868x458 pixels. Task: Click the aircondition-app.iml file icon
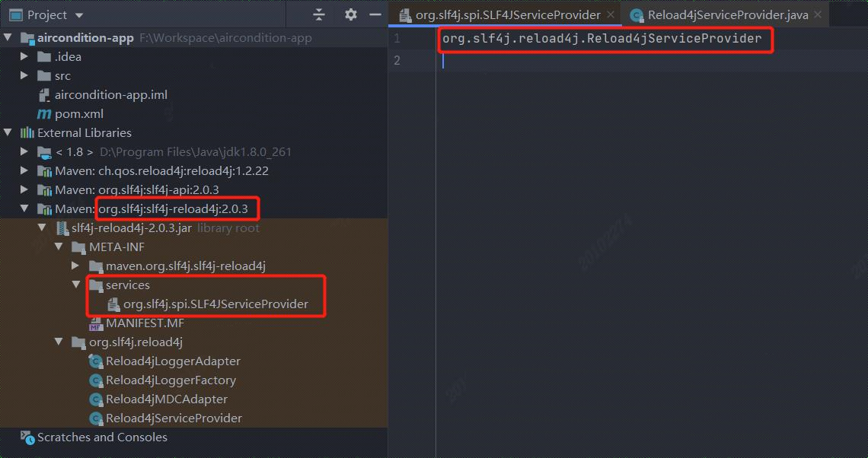(44, 95)
